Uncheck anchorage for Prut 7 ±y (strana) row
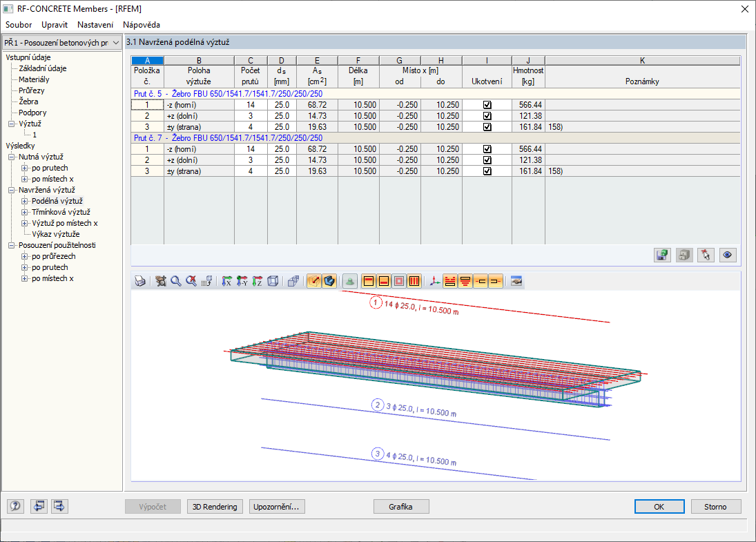Screen dimensions: 756x542 pyautogui.click(x=487, y=171)
